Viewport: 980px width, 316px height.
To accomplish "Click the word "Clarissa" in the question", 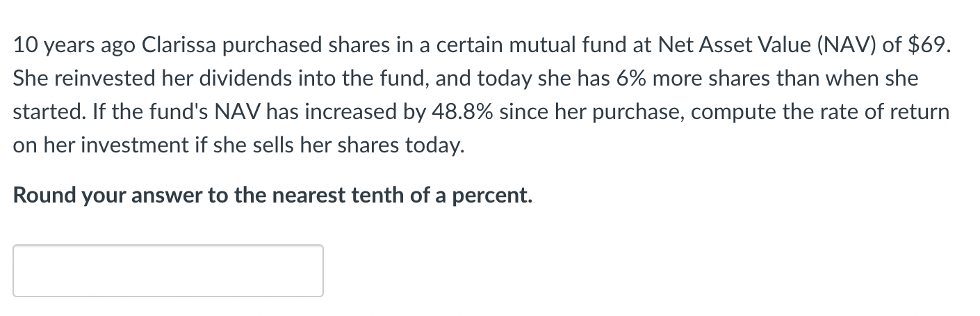I will pos(170,45).
